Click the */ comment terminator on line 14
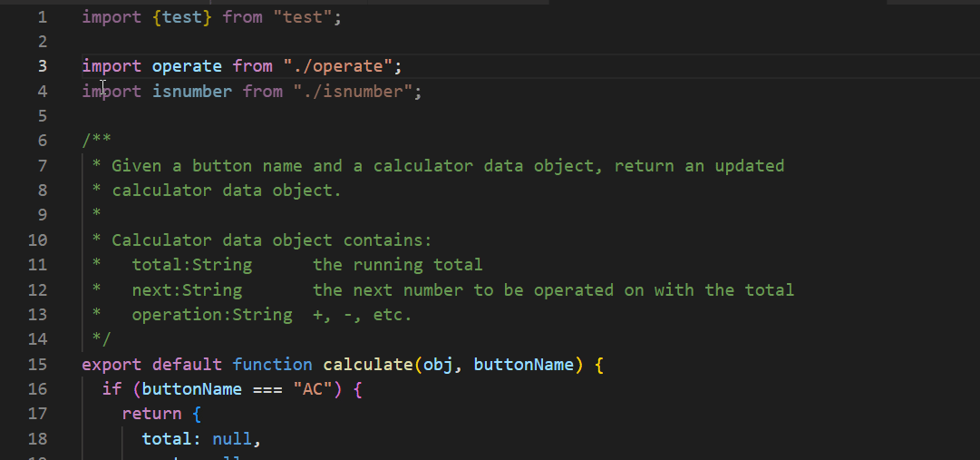Image resolution: width=980 pixels, height=460 pixels. [102, 339]
